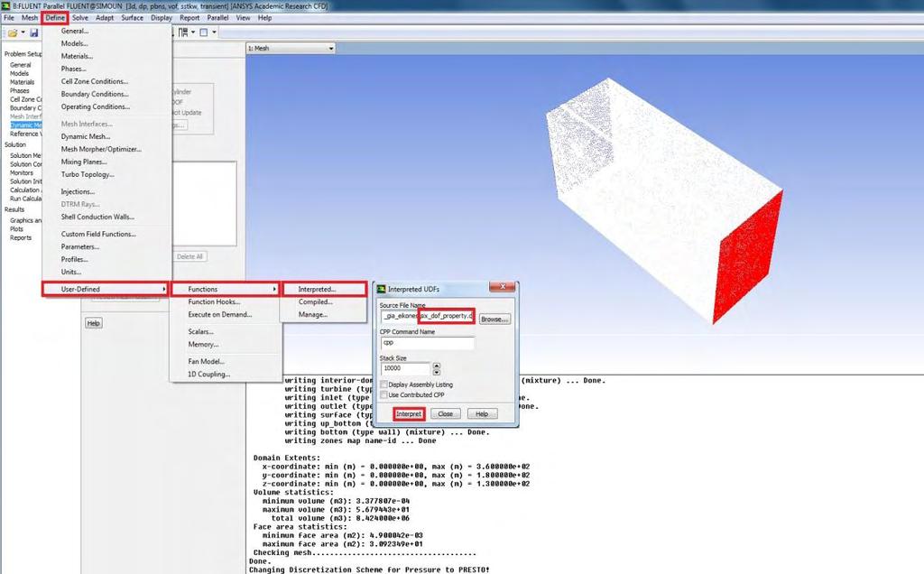Open the Define menu
The width and height of the screenshot is (924, 574).
55,18
